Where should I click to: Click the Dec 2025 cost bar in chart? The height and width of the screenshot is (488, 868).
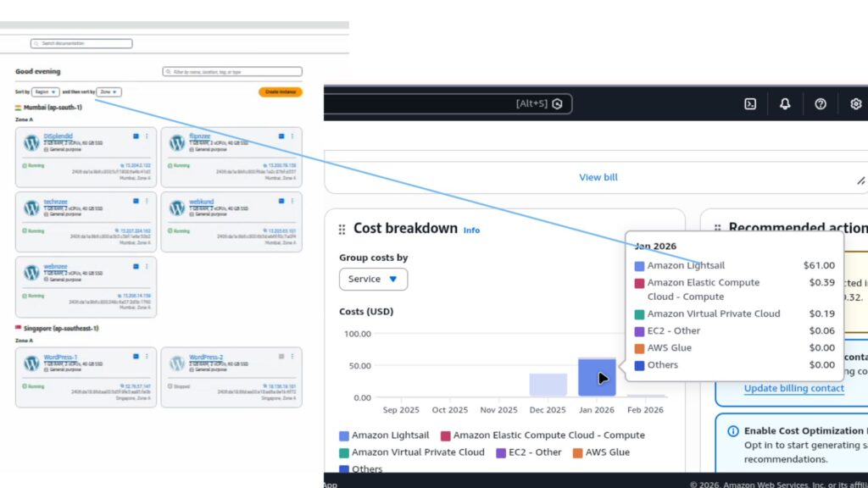548,384
